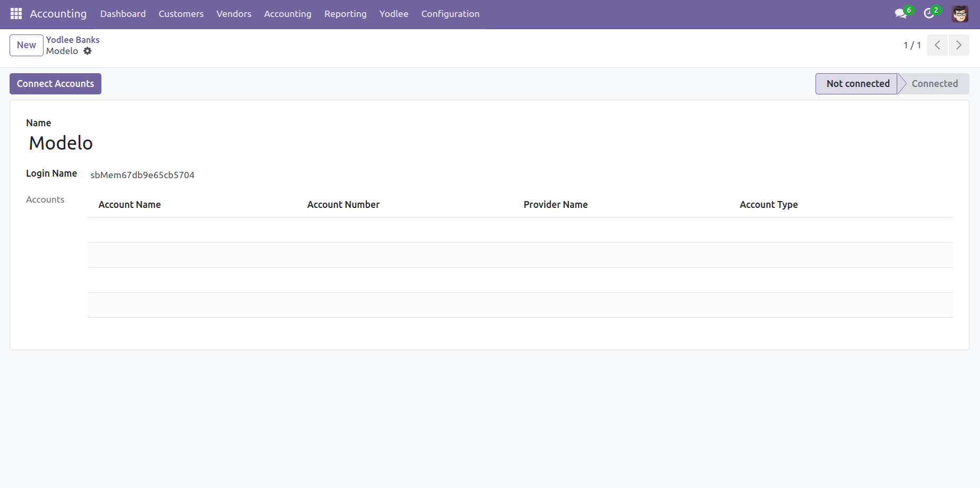Expand the Vendors menu
Viewport: 980px width, 488px height.
(x=234, y=14)
